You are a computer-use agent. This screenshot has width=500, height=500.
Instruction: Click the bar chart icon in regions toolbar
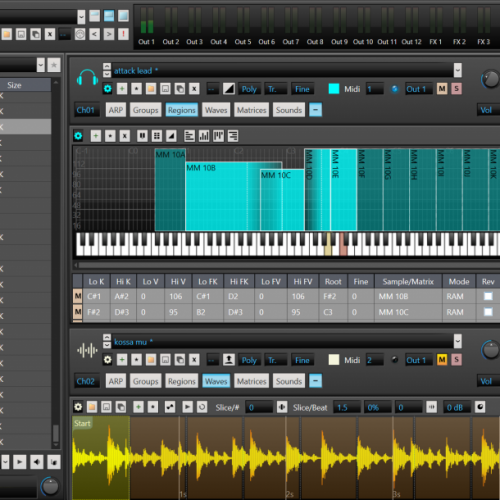tap(204, 136)
